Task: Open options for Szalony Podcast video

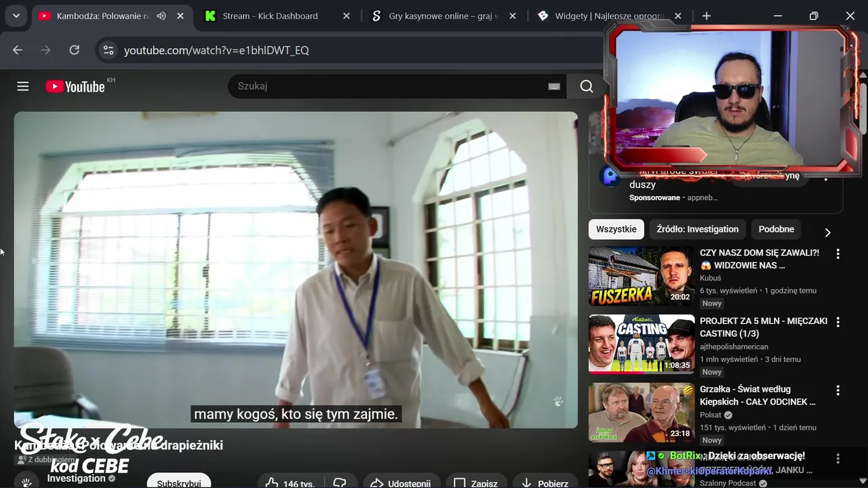Action: click(x=838, y=459)
